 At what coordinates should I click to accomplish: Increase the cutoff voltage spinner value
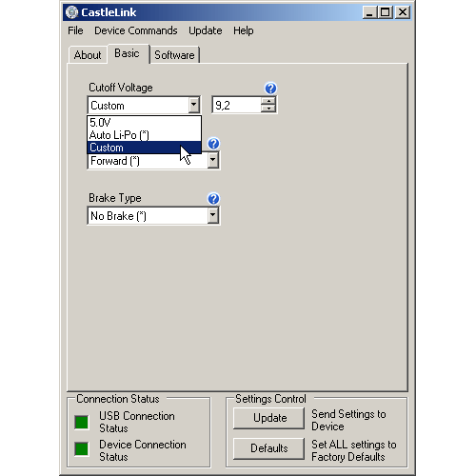tap(268, 101)
